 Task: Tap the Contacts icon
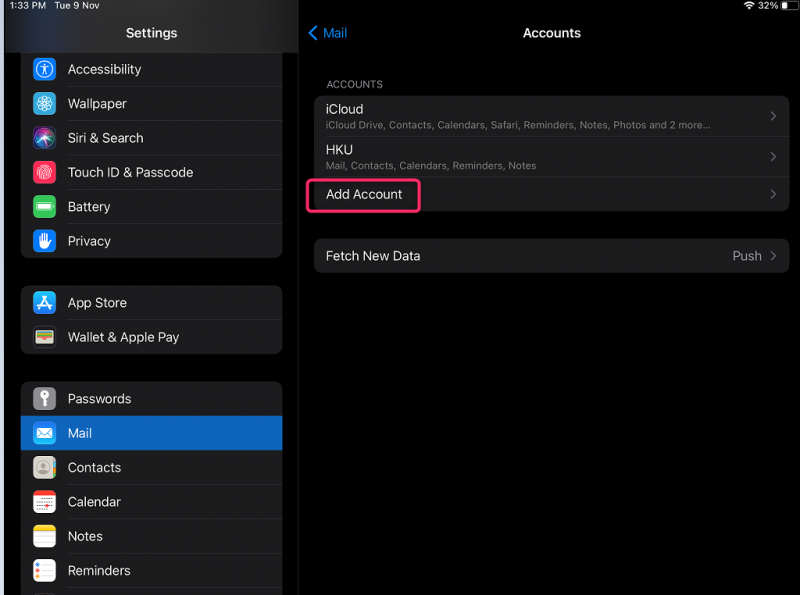click(x=44, y=467)
